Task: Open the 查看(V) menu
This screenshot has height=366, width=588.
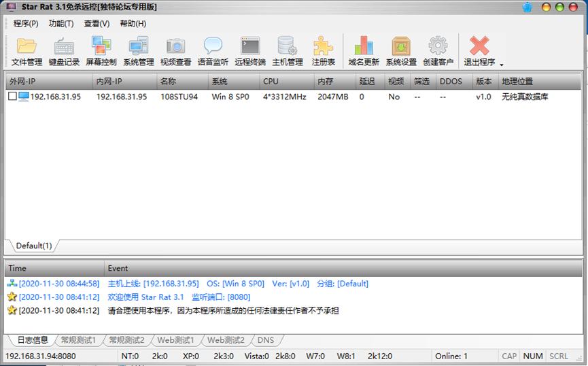Action: [x=97, y=24]
